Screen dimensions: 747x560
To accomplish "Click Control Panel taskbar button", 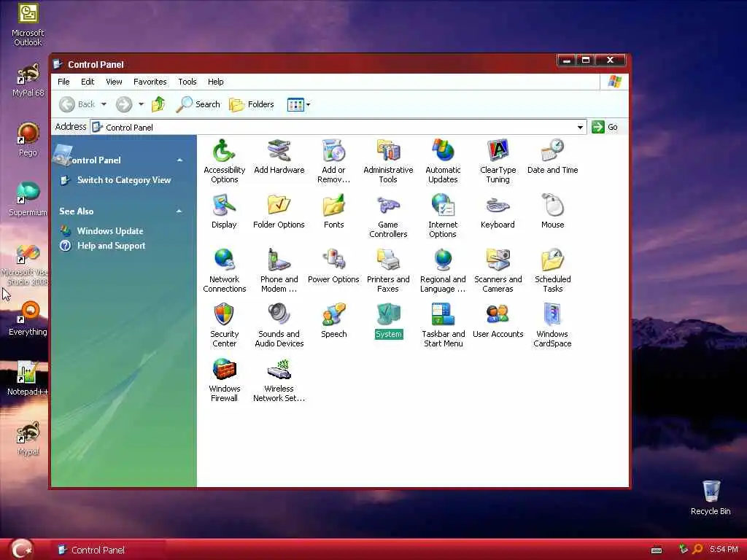I will [x=107, y=550].
